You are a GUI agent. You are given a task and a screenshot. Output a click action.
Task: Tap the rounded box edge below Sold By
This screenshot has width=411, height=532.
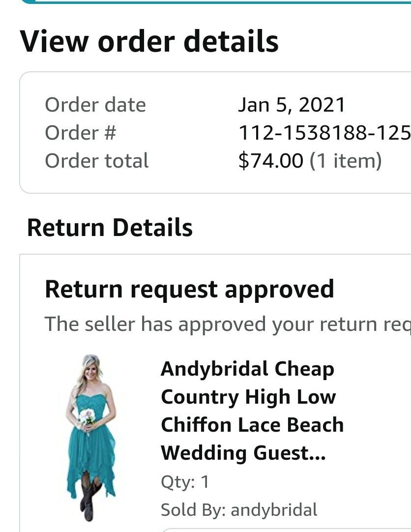click(285, 530)
